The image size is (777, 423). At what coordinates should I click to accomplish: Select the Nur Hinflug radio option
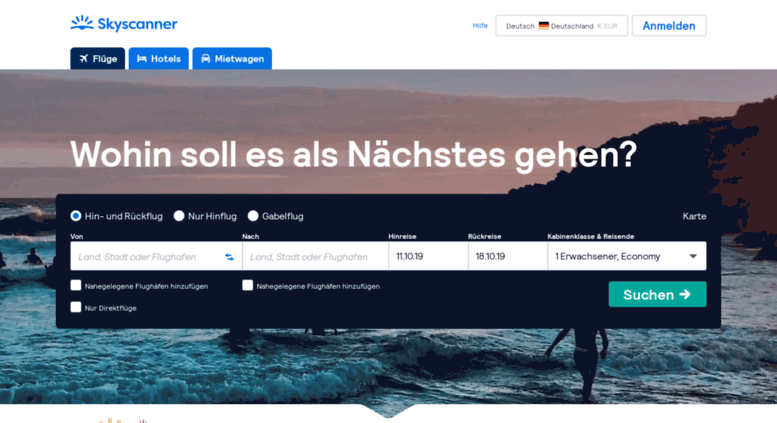[179, 216]
